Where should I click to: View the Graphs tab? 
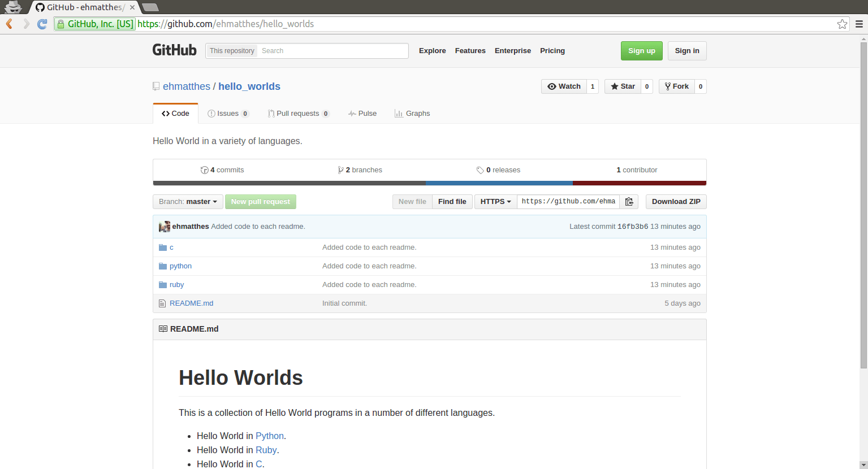(412, 114)
